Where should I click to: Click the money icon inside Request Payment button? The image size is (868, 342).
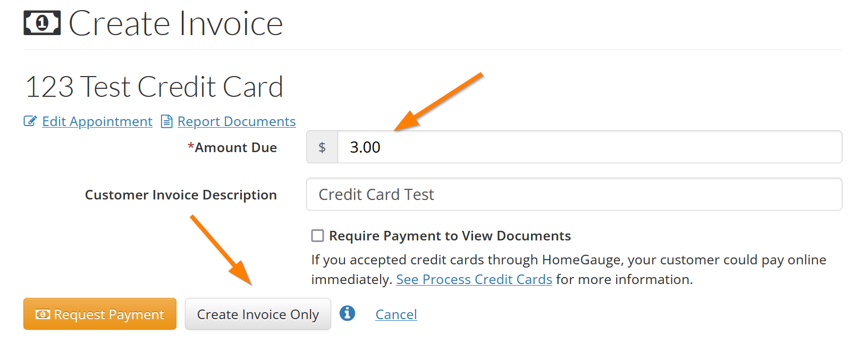tap(43, 314)
